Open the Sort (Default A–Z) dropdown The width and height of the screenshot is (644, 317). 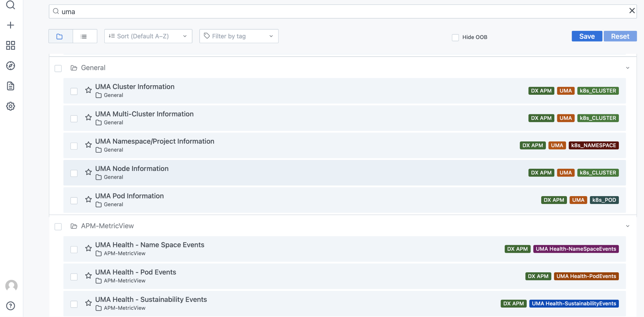pos(148,36)
